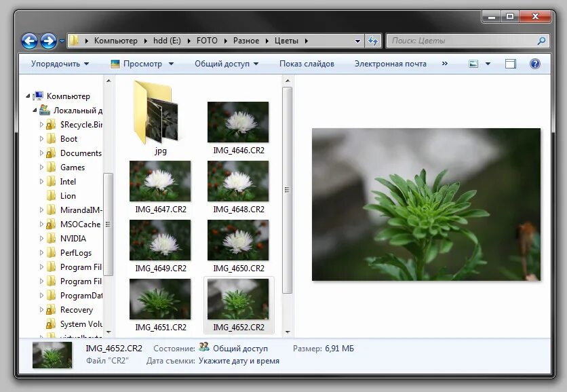This screenshot has width=567, height=392.
Task: Click the folder icon in the address bar
Action: click(x=74, y=41)
